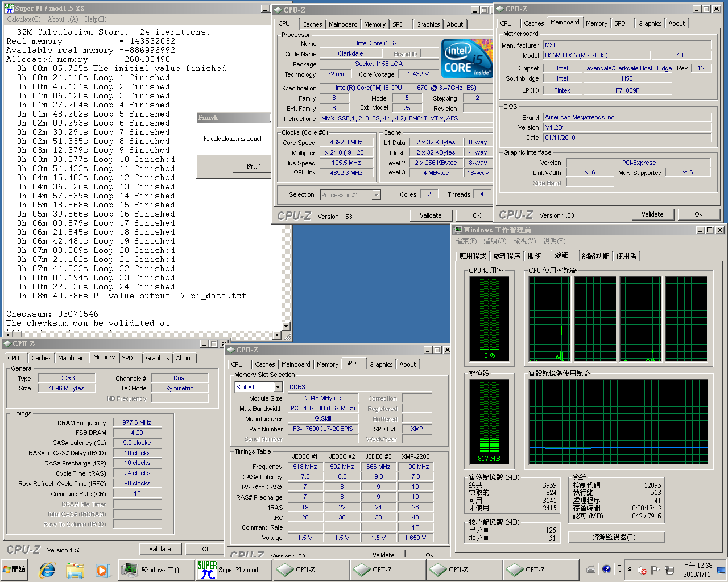728x582 pixels.
Task: Switch to Task Manager's 使用者 tab
Action: pyautogui.click(x=627, y=256)
